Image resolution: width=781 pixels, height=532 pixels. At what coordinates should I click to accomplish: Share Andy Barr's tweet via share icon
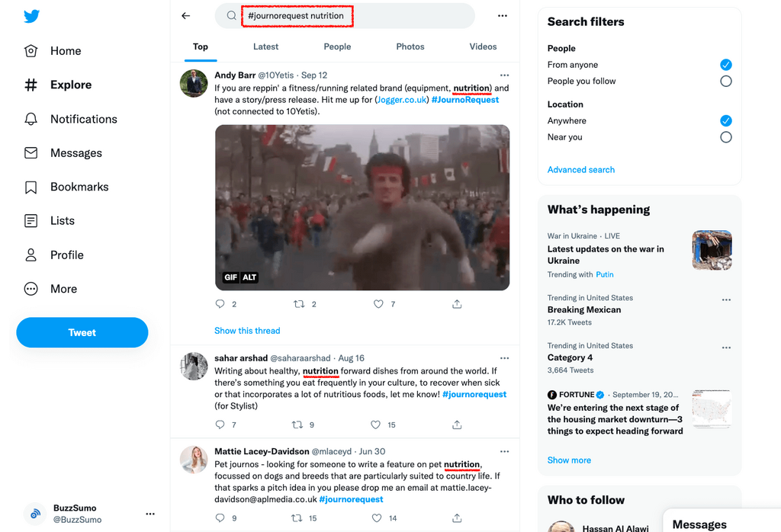point(457,304)
